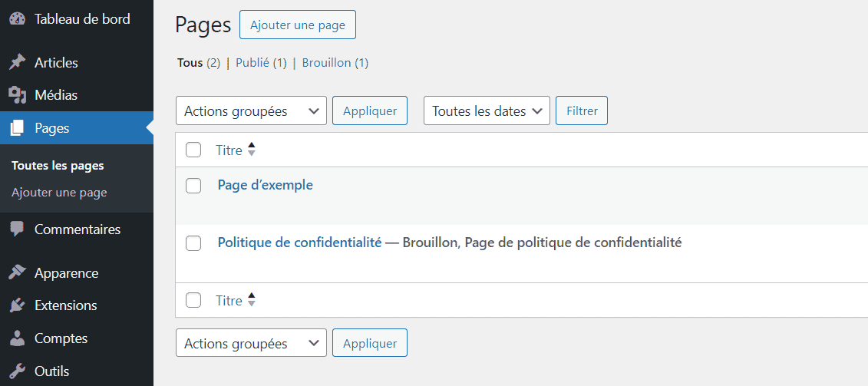This screenshot has height=386, width=868.
Task: Click the Ajouter une page button beside the heading
Action: [x=298, y=25]
